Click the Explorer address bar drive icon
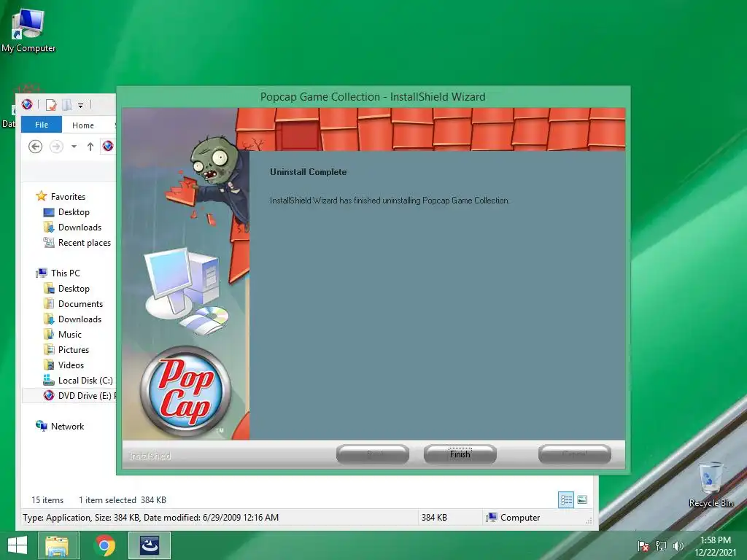 coord(108,146)
